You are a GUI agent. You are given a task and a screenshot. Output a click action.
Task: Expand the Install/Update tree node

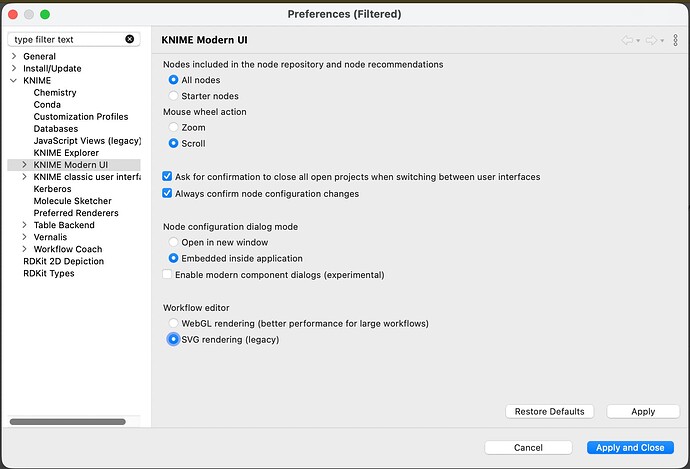14,69
